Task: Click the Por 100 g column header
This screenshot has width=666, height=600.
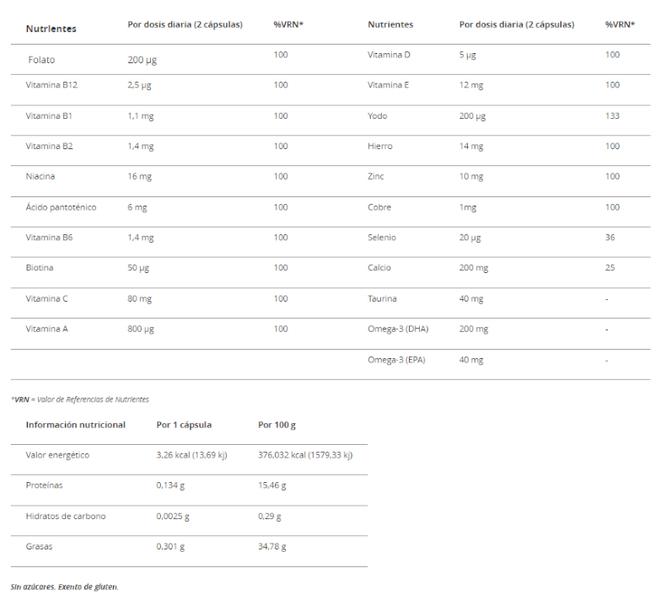Action: point(277,425)
